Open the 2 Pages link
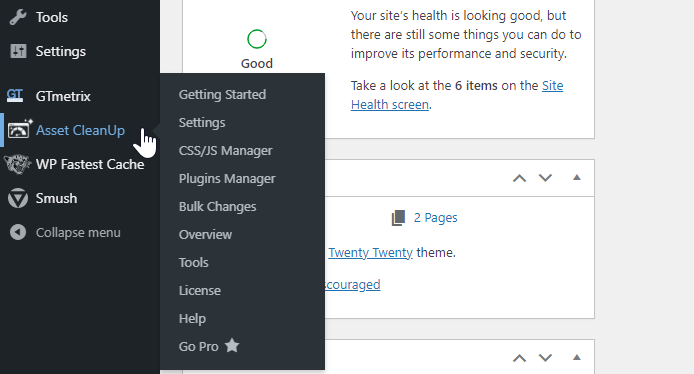694x374 pixels. 436,217
